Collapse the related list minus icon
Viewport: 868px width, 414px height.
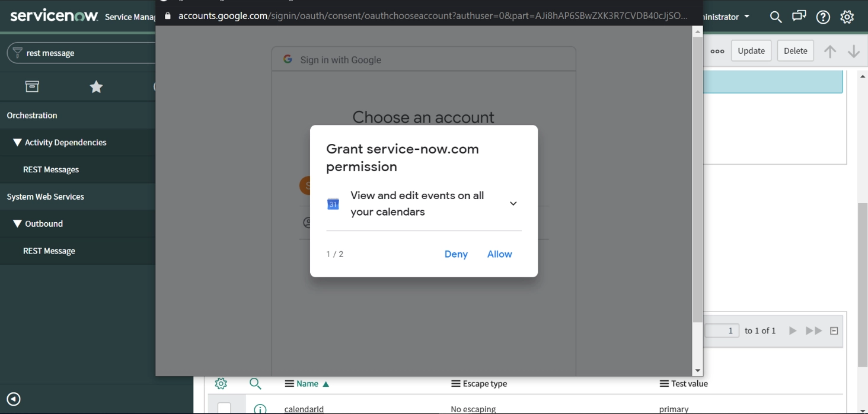tap(834, 331)
